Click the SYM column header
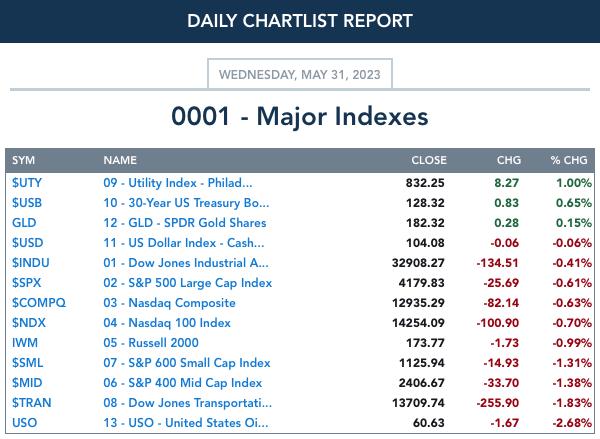Image resolution: width=600 pixels, height=439 pixels. [23, 160]
